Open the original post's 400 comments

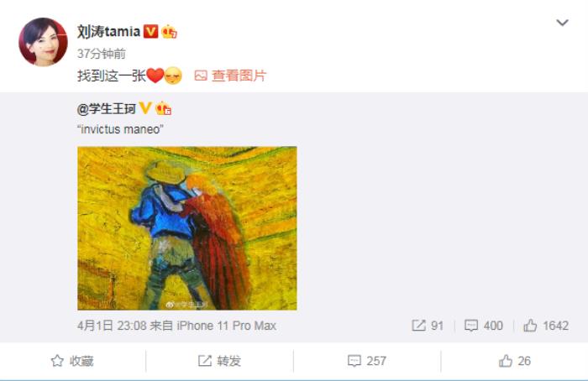[x=483, y=326]
